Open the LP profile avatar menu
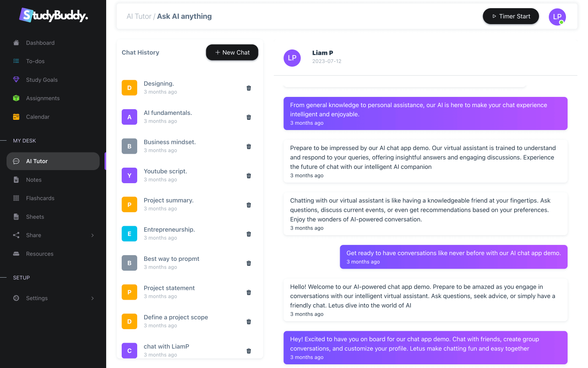Viewport: 588px width, 368px height. [557, 17]
